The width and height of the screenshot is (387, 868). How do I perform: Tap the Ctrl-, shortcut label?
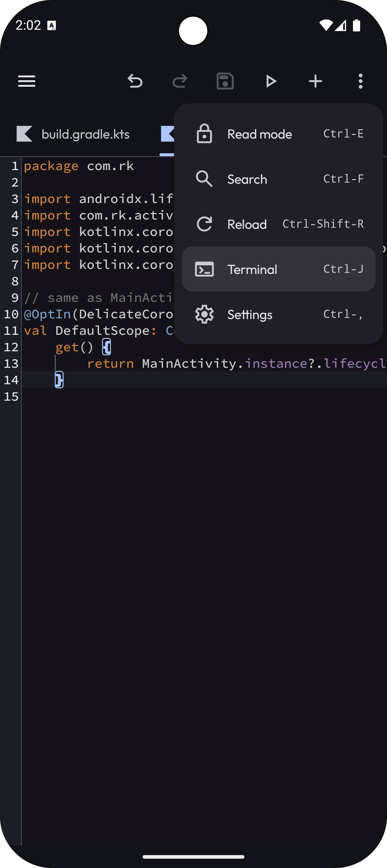pyautogui.click(x=343, y=314)
